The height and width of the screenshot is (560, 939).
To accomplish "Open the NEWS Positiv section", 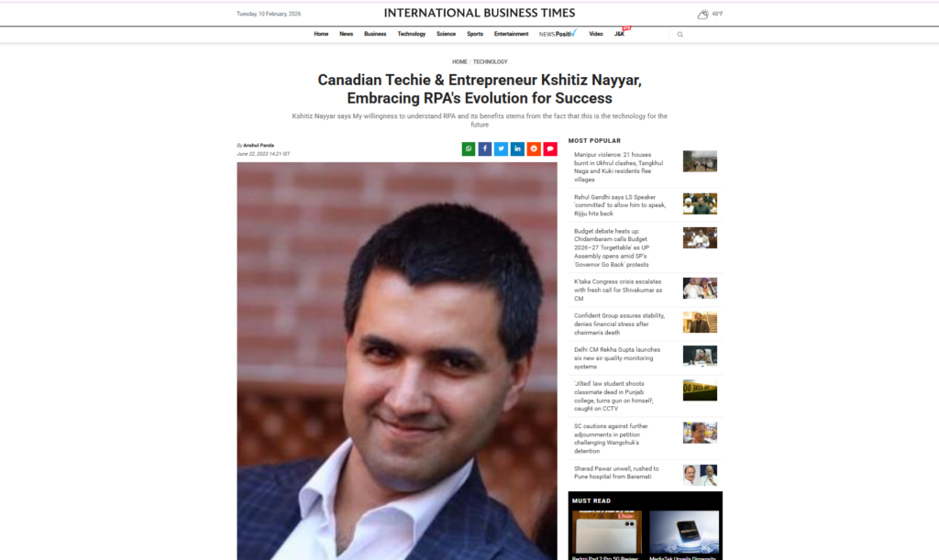I will click(558, 34).
